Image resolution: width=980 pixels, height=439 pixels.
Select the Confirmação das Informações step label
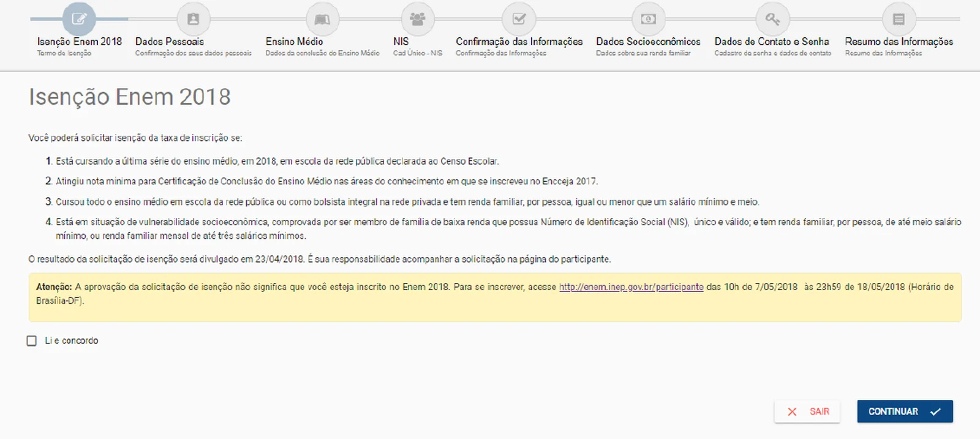(x=519, y=42)
